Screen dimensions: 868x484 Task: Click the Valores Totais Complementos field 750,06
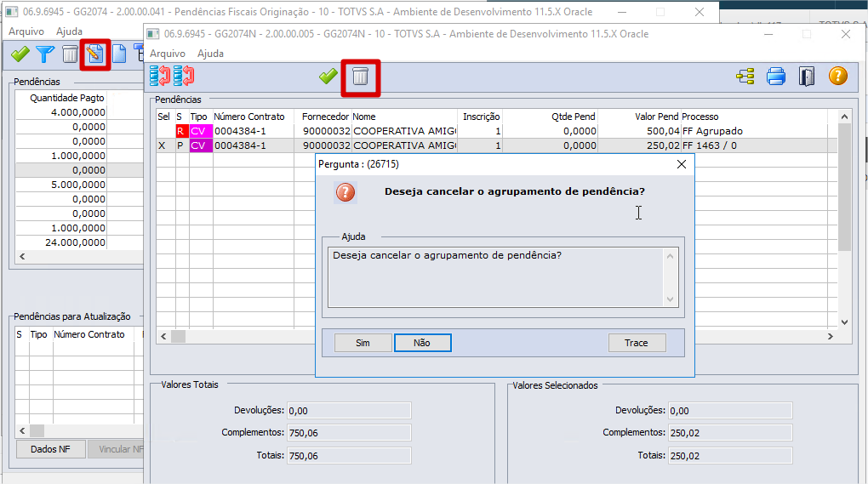349,433
